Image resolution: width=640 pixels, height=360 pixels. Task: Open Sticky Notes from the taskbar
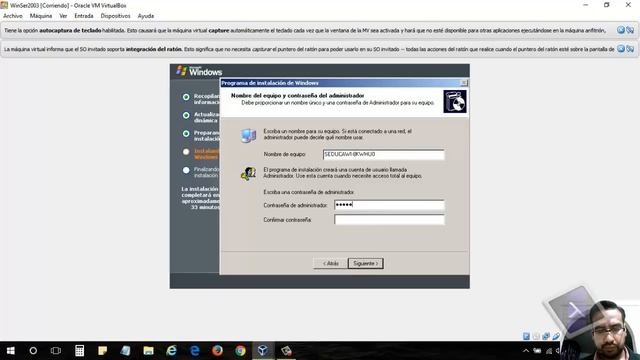[x=102, y=351]
